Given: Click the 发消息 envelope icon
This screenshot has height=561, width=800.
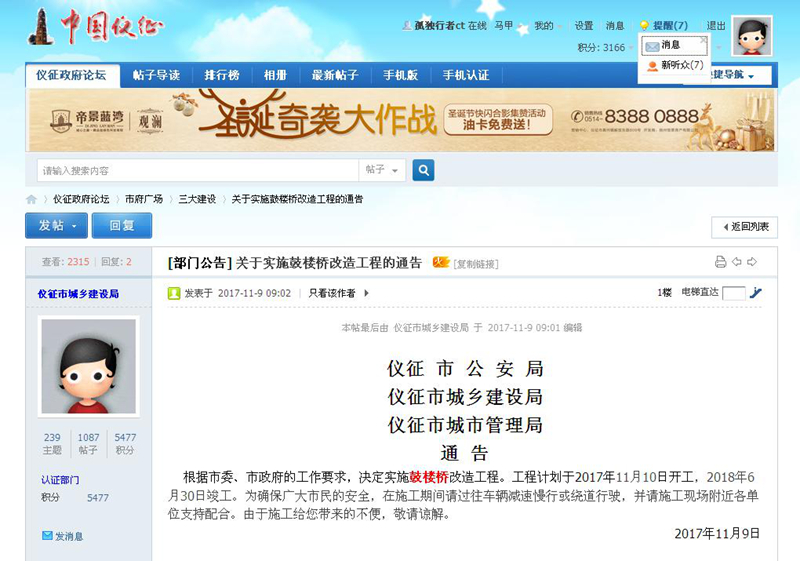Looking at the screenshot, I should tap(47, 536).
